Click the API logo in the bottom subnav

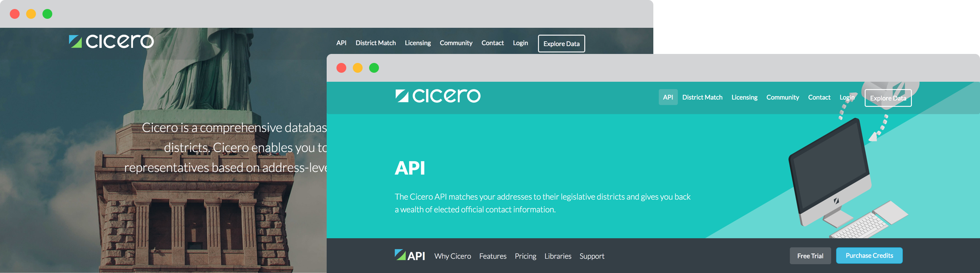410,255
